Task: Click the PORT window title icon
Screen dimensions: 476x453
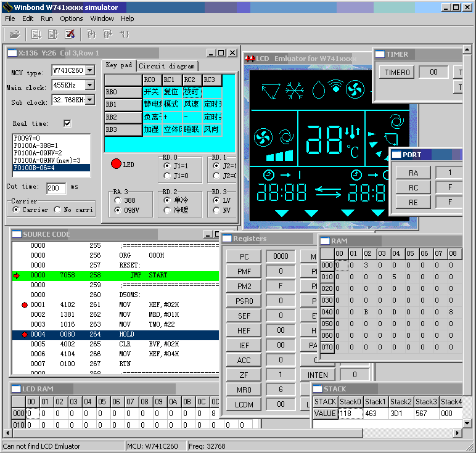Action: point(396,155)
